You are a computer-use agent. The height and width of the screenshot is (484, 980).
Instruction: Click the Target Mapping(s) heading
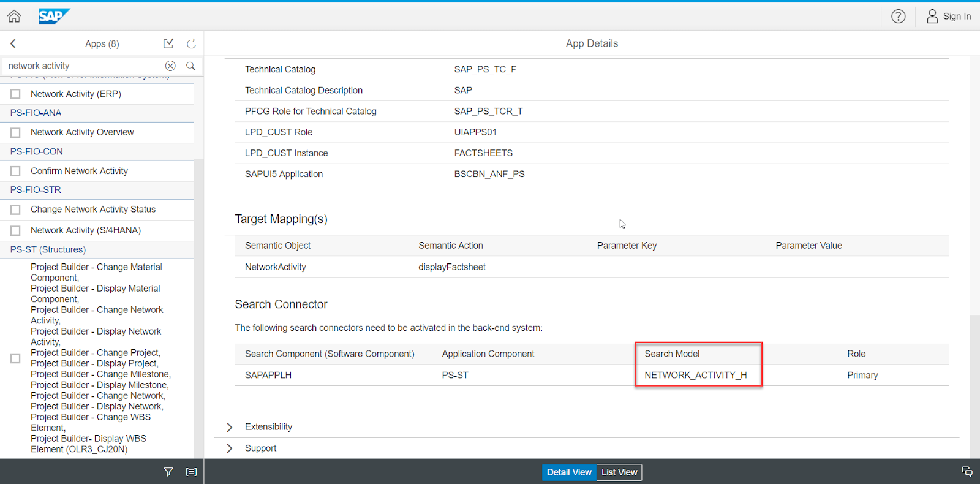pyautogui.click(x=281, y=219)
